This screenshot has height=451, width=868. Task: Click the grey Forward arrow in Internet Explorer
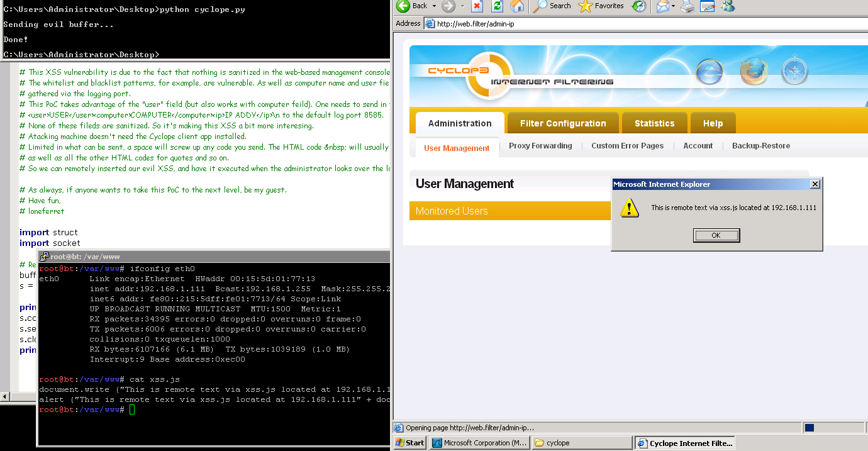(x=448, y=6)
